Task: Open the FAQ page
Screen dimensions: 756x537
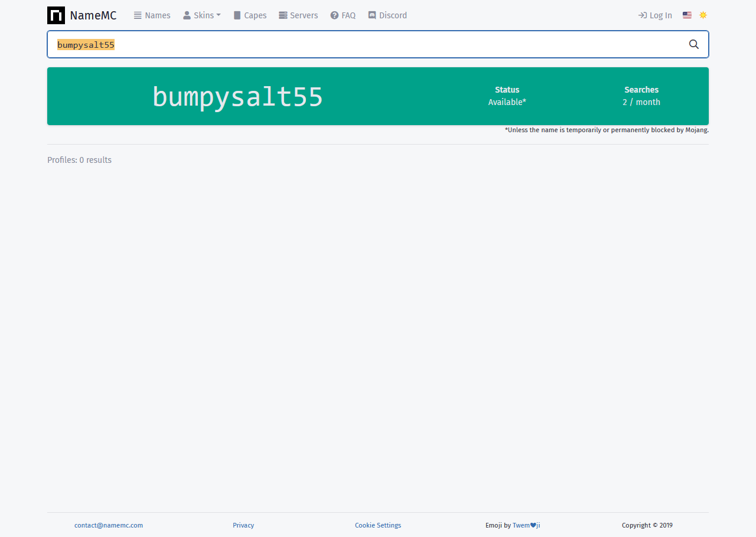Action: [x=343, y=15]
